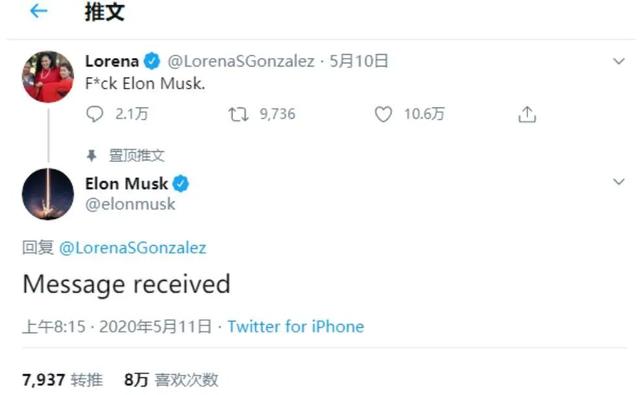Share Lorena's tweet via upload icon

pos(527,114)
